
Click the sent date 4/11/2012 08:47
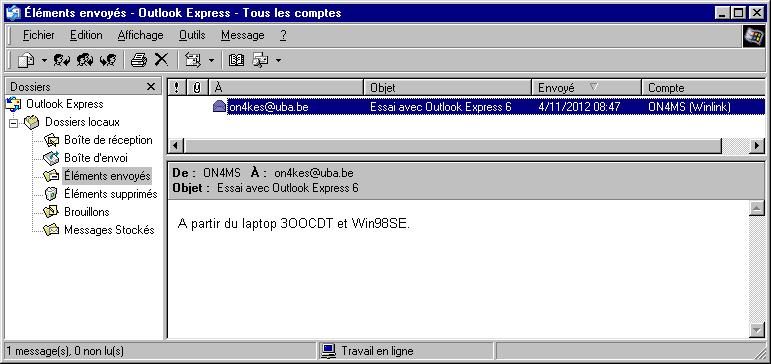pyautogui.click(x=579, y=106)
